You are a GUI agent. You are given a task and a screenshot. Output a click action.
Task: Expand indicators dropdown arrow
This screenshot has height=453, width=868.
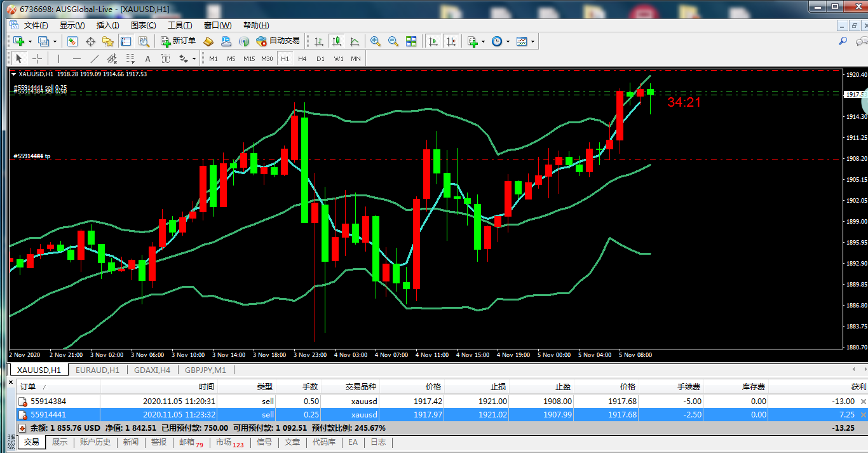pyautogui.click(x=484, y=42)
